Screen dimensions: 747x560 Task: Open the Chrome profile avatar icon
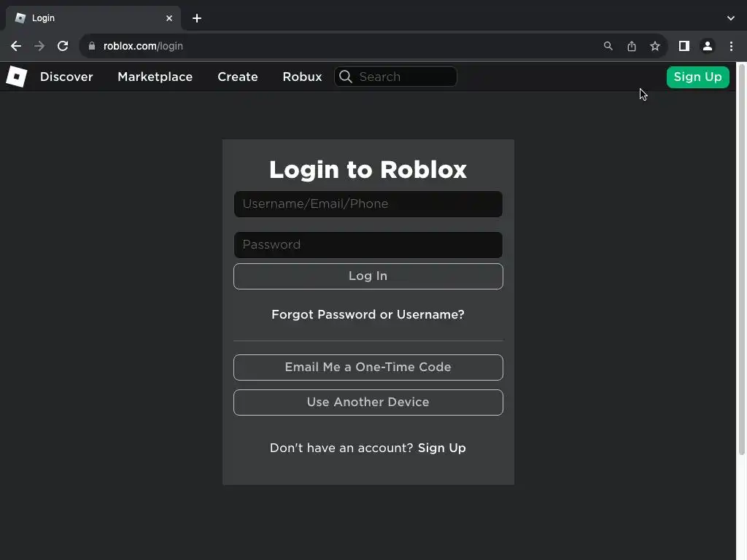coord(708,46)
